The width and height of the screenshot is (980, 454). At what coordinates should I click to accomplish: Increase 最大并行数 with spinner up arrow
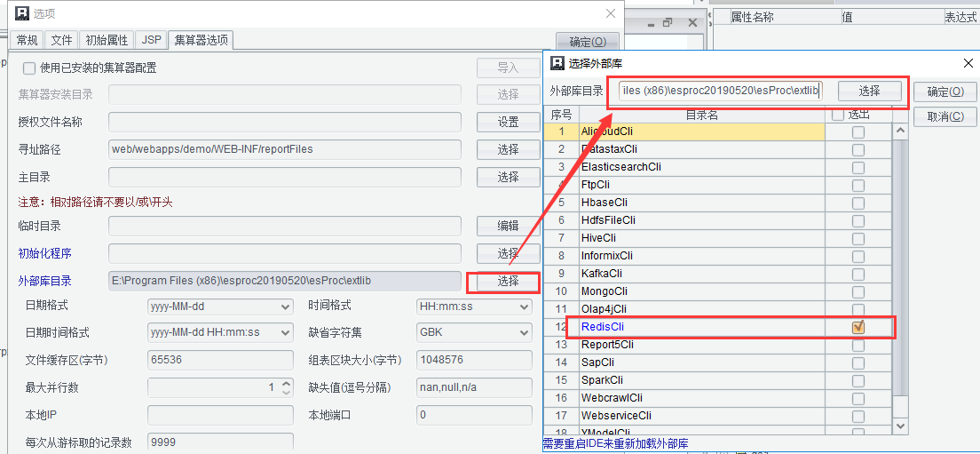tap(286, 383)
